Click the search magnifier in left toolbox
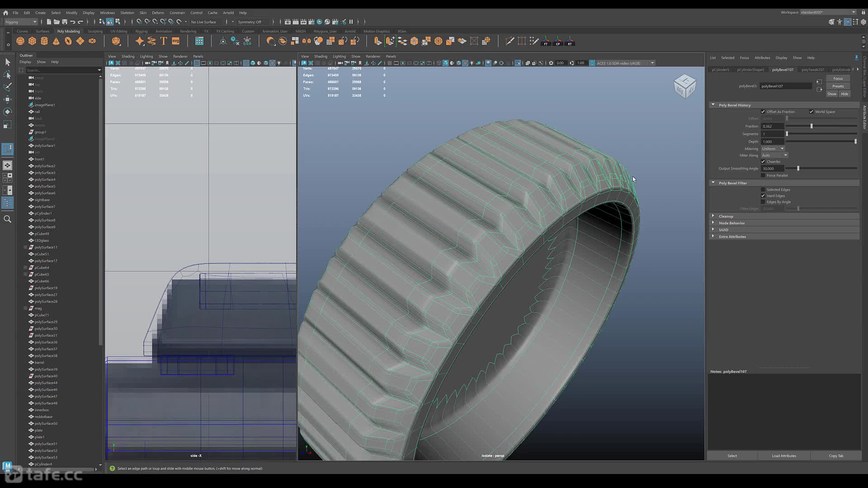 pos(8,219)
